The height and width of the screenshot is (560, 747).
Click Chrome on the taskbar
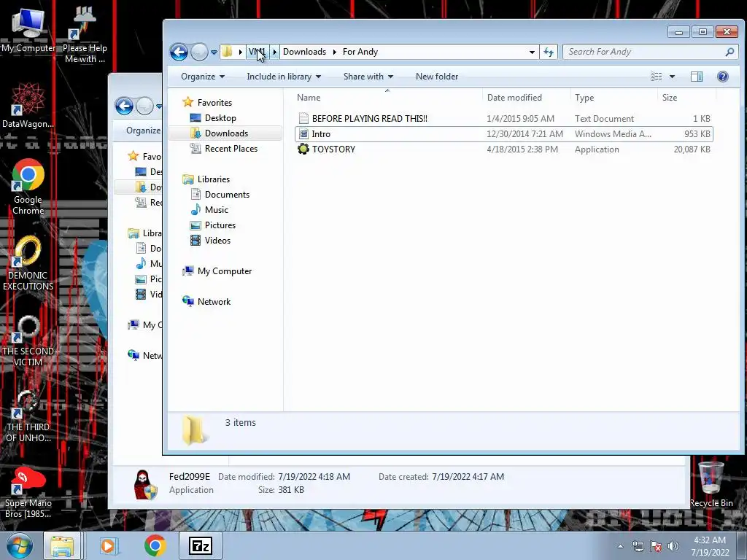[155, 545]
